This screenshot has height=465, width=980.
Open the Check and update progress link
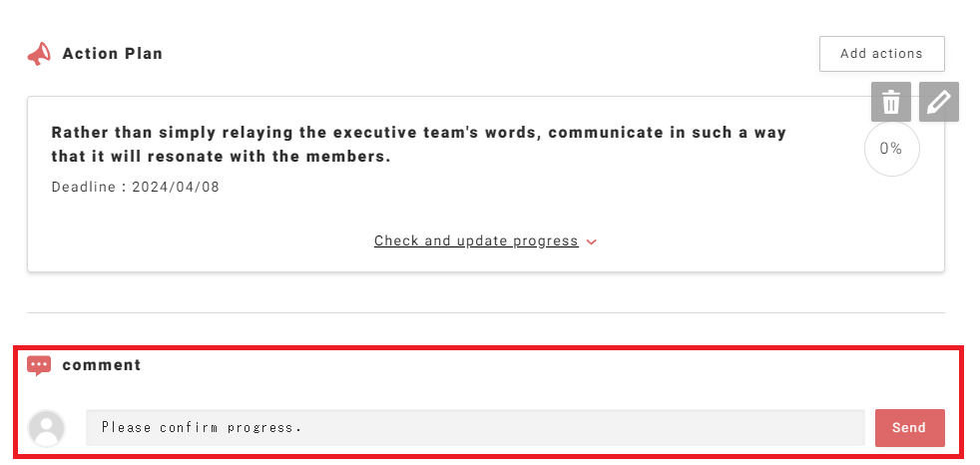tap(476, 240)
